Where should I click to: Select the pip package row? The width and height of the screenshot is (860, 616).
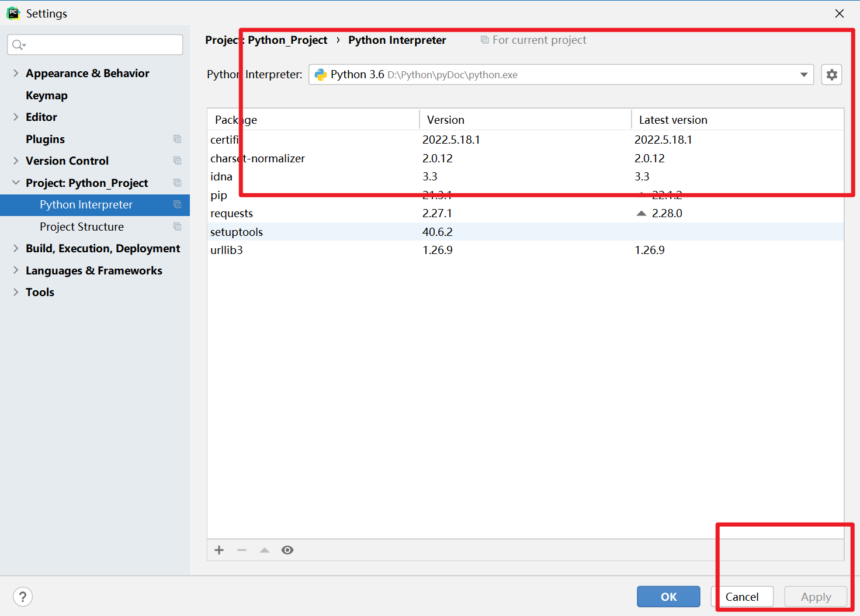[525, 195]
